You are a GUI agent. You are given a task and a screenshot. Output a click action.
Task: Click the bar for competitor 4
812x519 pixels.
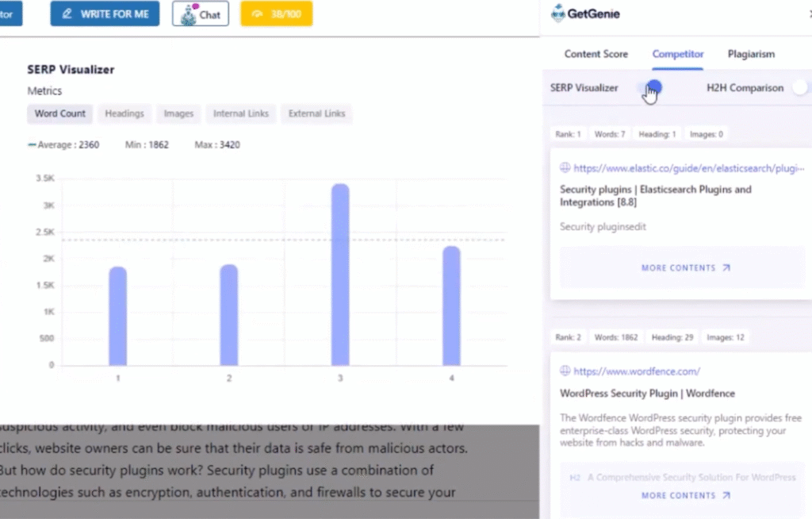(x=451, y=306)
